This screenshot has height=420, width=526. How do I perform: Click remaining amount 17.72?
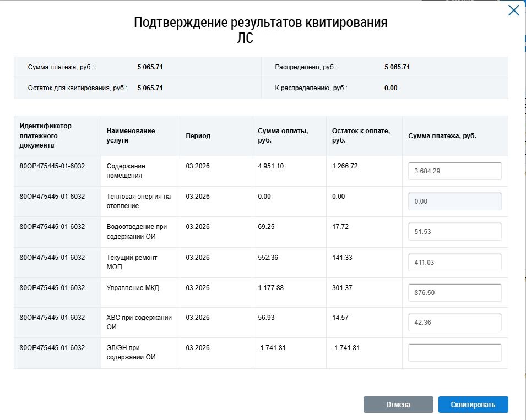(340, 227)
